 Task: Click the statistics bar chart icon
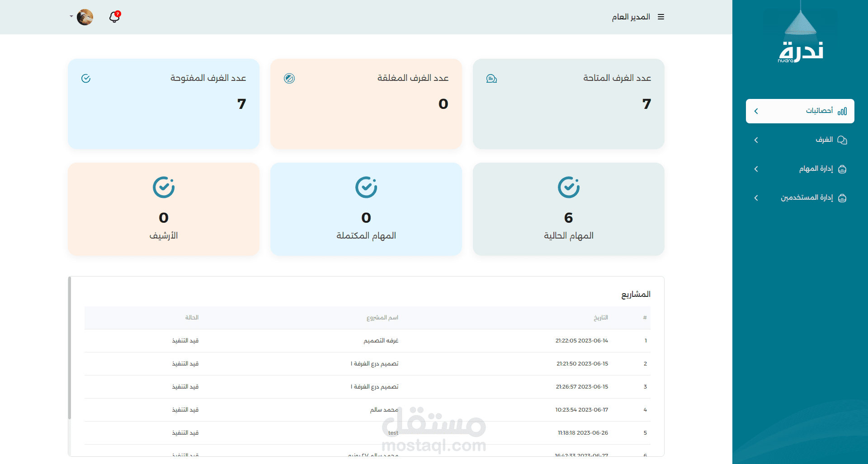pos(842,111)
